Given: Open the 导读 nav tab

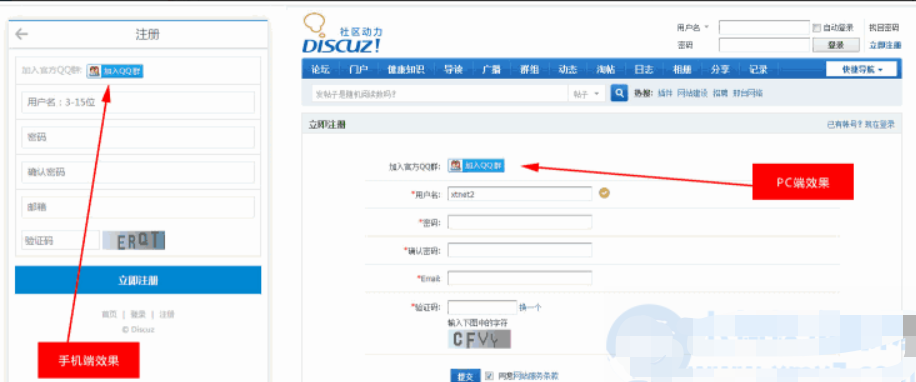Looking at the screenshot, I should pyautogui.click(x=453, y=70).
